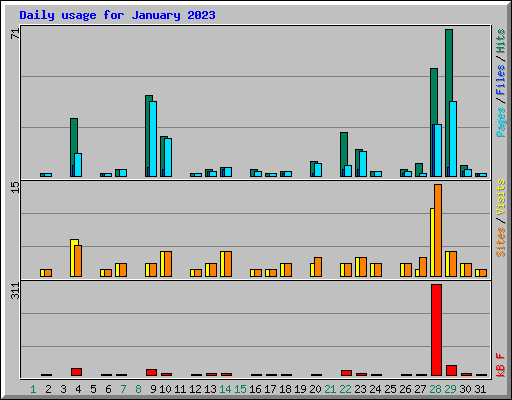
Task: Click the orange Sites bar for day 10
Action: point(168,264)
